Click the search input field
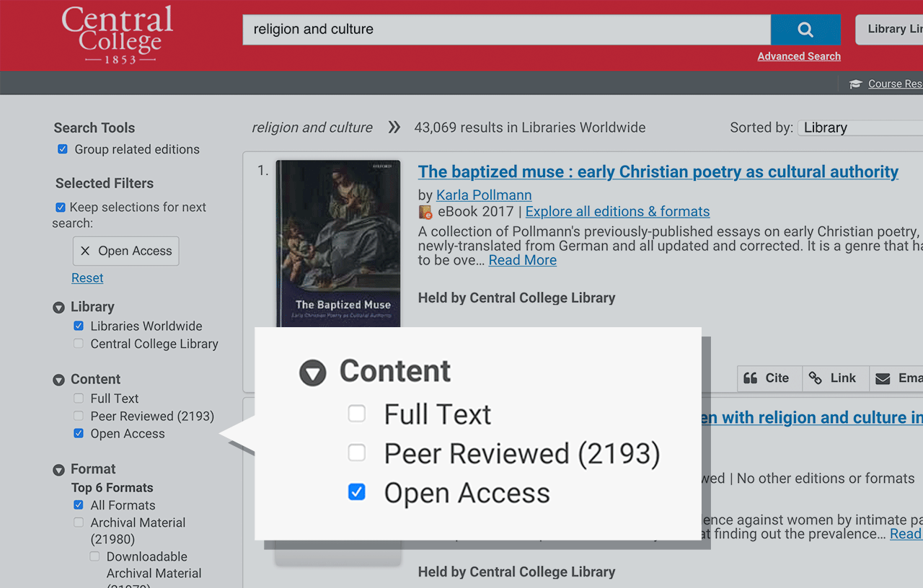The width and height of the screenshot is (923, 588). [506, 30]
